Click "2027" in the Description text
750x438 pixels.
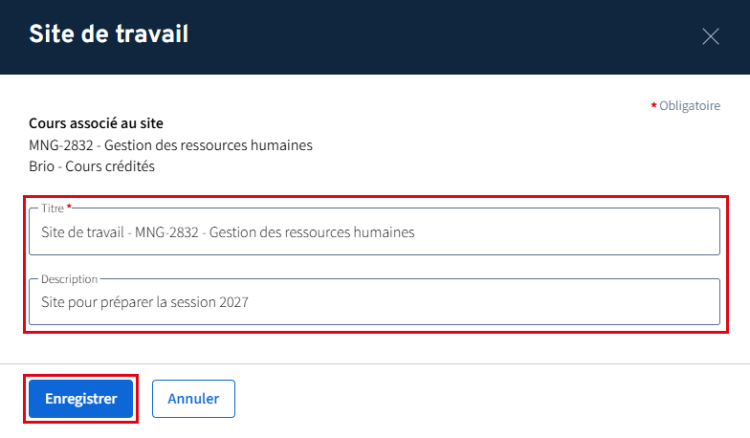point(232,302)
